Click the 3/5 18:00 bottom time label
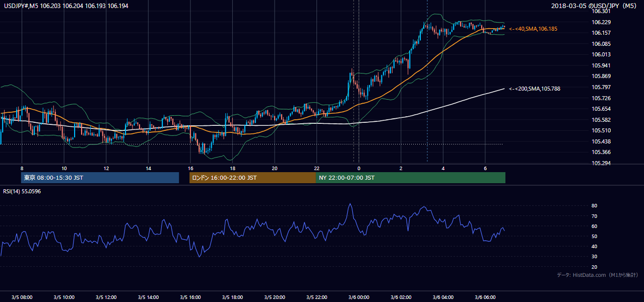 (x=232, y=297)
